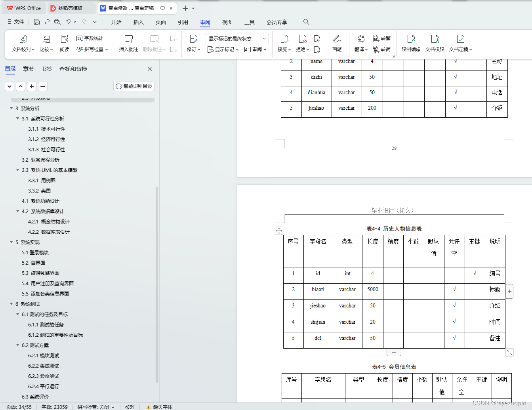532x410 pixels.
Task: Switch to the WPS Office home tab
Action: coord(24,8)
